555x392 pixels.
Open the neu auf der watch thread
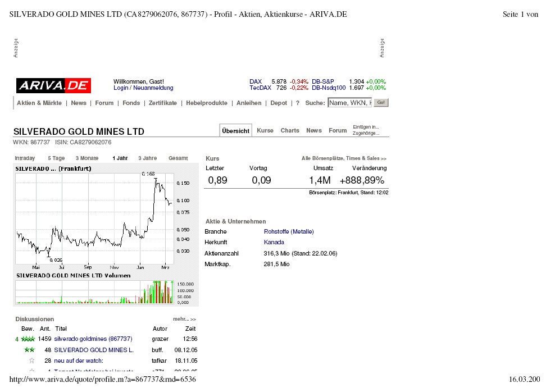click(x=79, y=361)
